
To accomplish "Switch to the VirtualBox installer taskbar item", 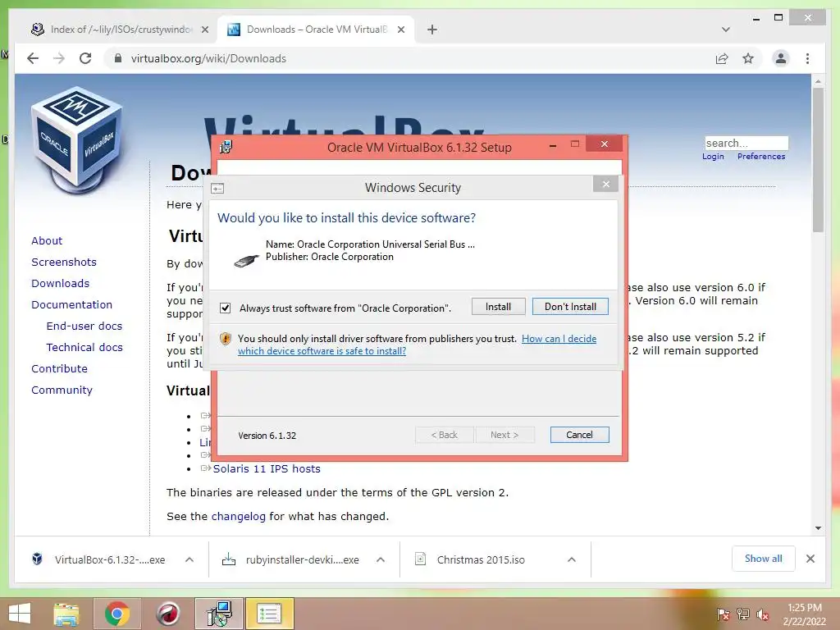I will [x=218, y=614].
